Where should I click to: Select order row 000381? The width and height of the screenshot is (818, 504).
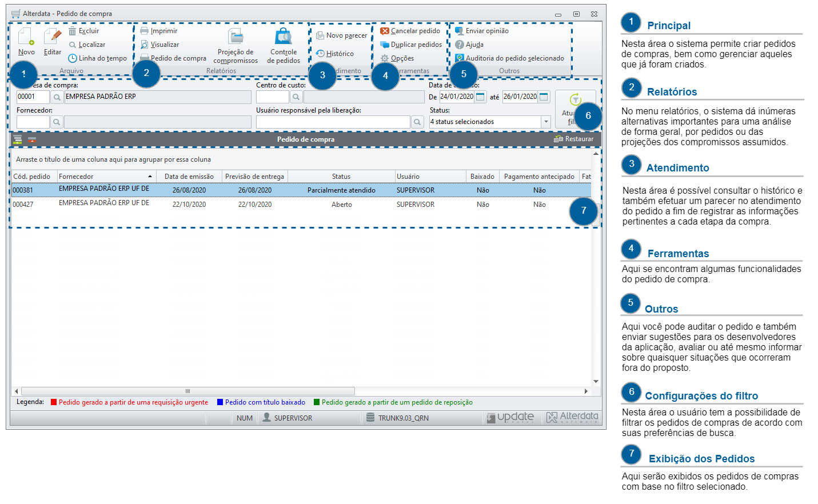(301, 190)
